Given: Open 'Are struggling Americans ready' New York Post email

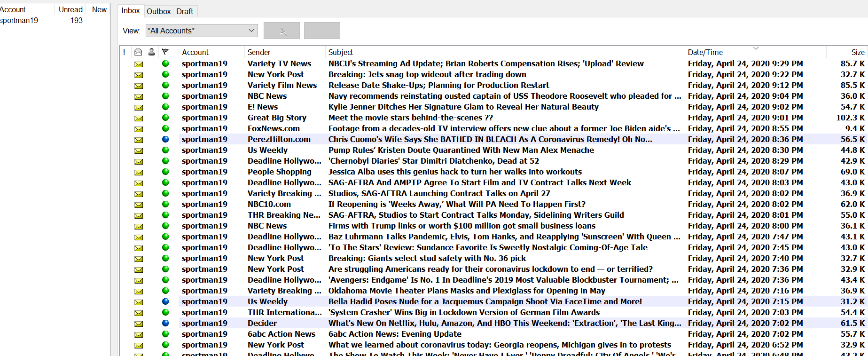Looking at the screenshot, I should click(491, 269).
